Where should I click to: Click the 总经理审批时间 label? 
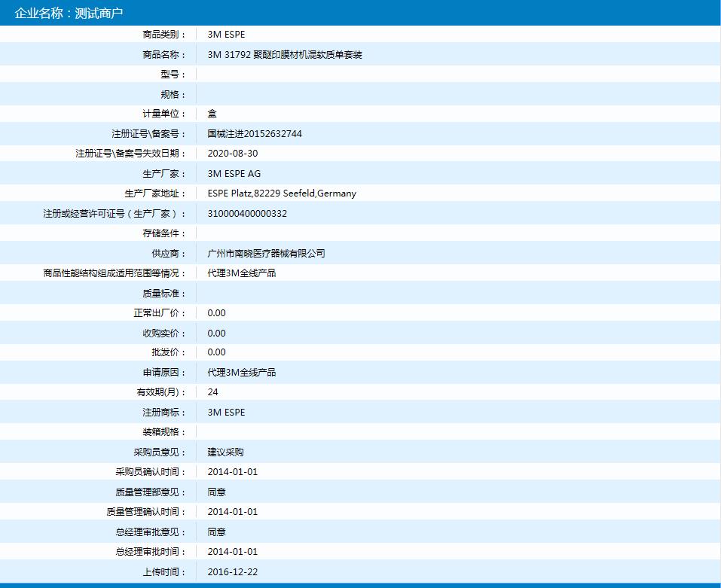coord(151,552)
